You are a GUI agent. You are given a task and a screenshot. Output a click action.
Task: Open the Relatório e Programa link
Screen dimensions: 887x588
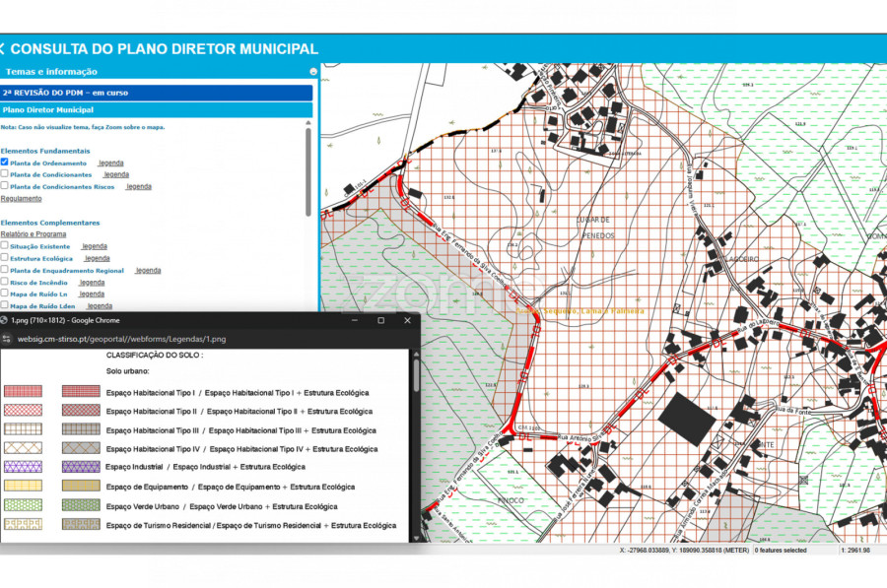tap(34, 234)
